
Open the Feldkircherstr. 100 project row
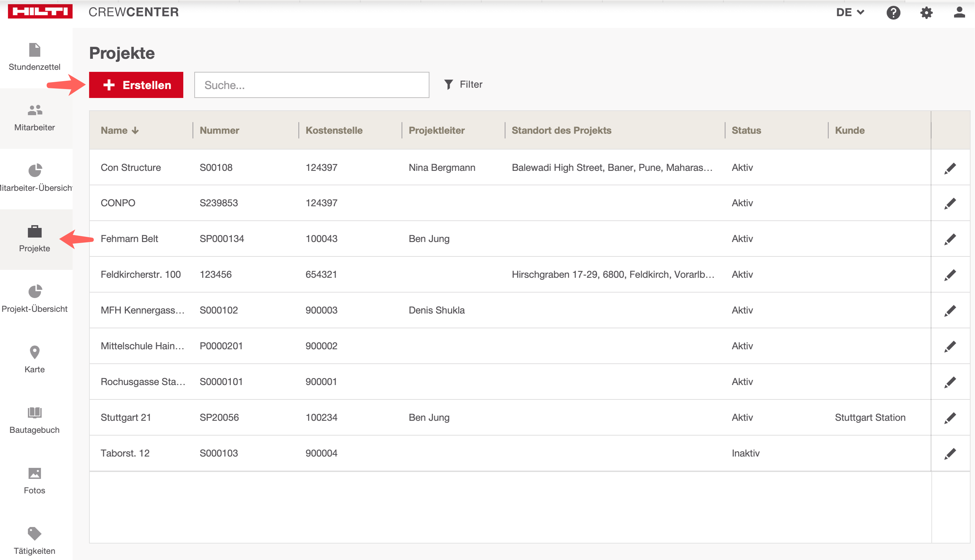[x=140, y=275]
